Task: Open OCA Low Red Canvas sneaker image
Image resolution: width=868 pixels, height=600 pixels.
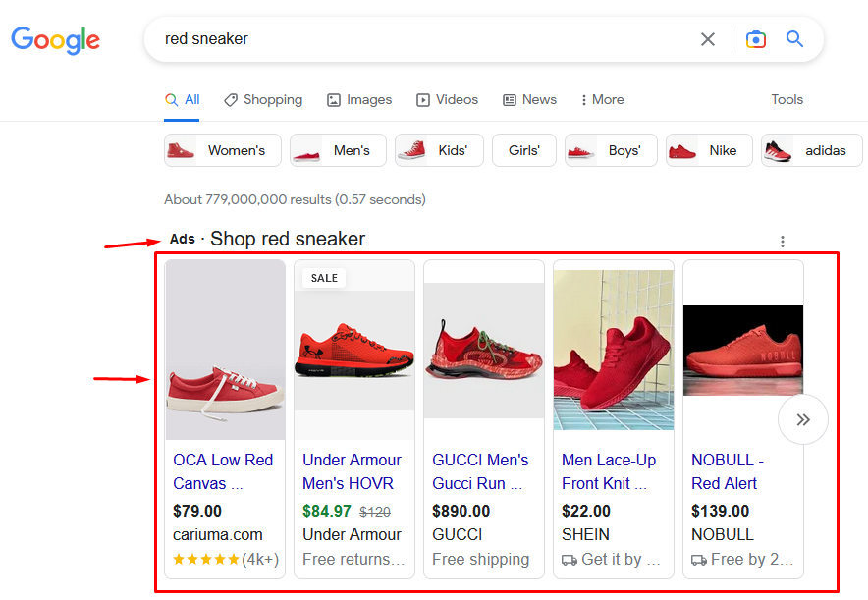Action: [x=225, y=350]
